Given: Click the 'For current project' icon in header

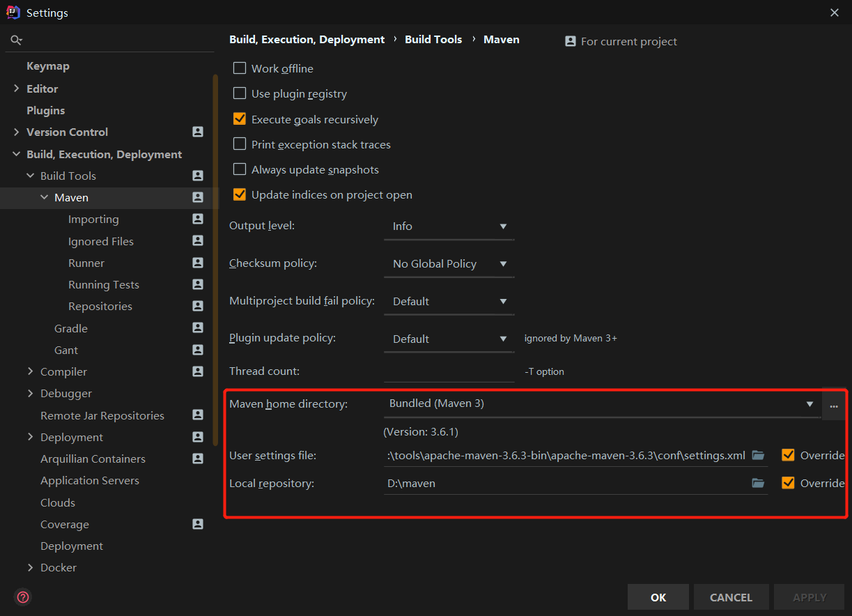Looking at the screenshot, I should tap(571, 41).
